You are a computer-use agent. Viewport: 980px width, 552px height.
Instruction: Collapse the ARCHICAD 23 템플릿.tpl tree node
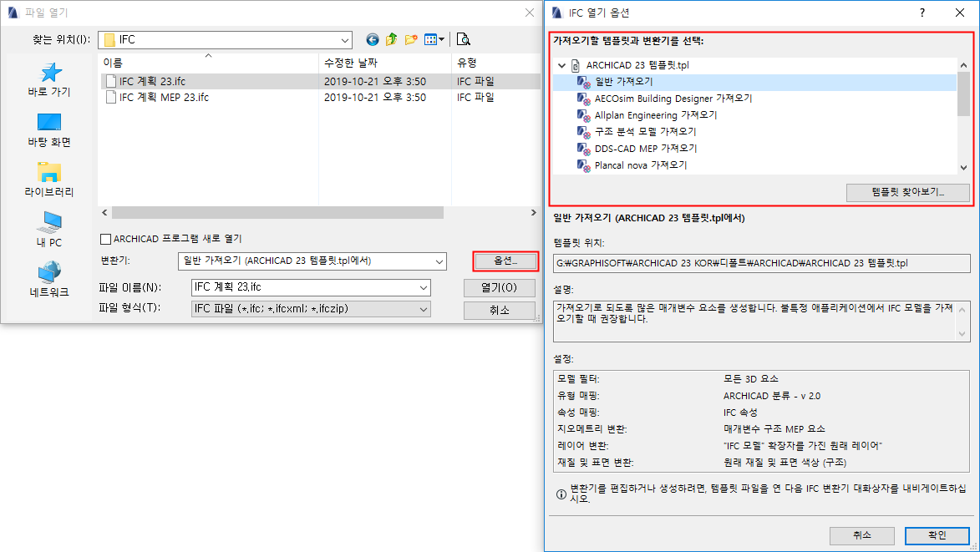coord(561,65)
